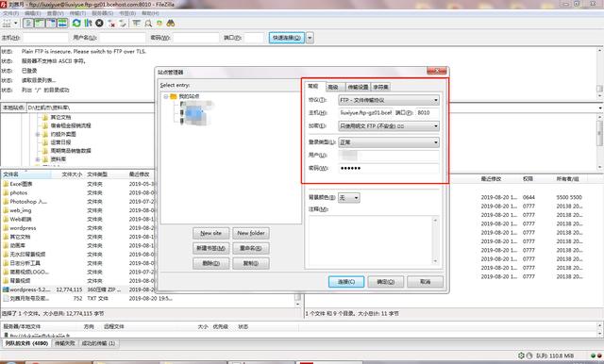Select the 成功的传输 (1) tab
Viewport: 604px width, 364px height.
click(x=98, y=343)
